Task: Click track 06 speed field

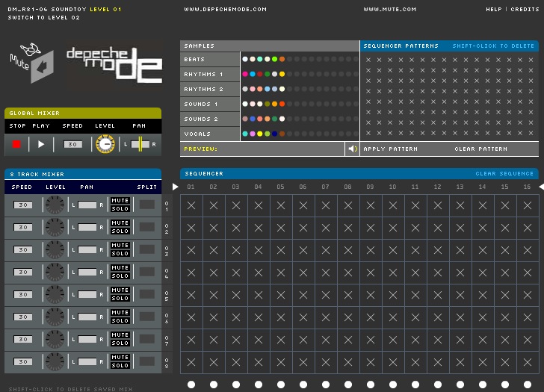Action: point(23,317)
